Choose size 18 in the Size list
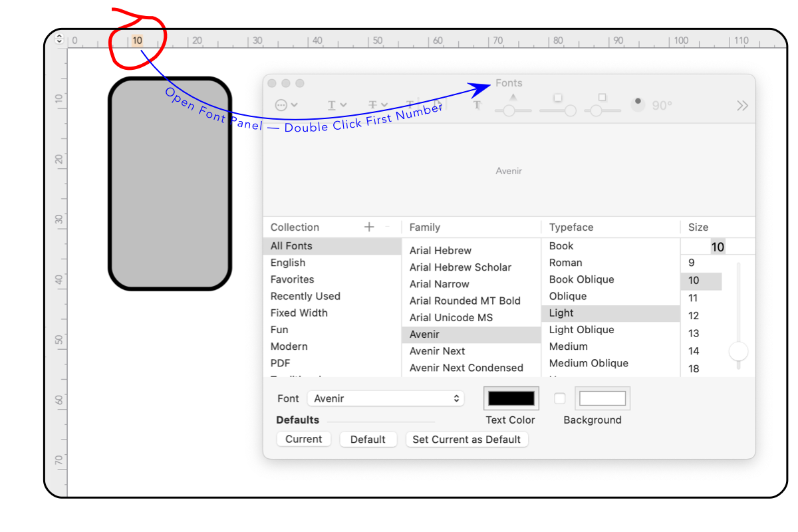This screenshot has width=798, height=532. click(702, 368)
